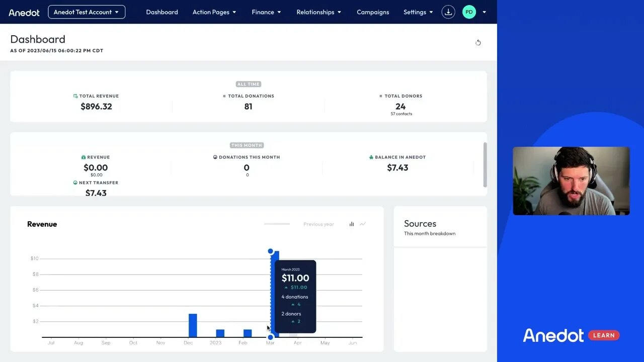644x362 pixels.
Task: Click the December revenue bar
Action: pyautogui.click(x=193, y=325)
